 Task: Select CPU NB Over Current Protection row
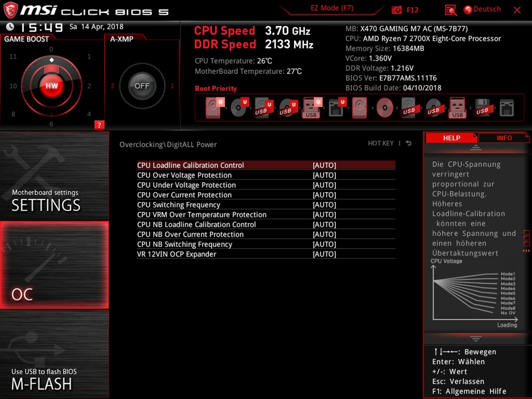click(266, 235)
